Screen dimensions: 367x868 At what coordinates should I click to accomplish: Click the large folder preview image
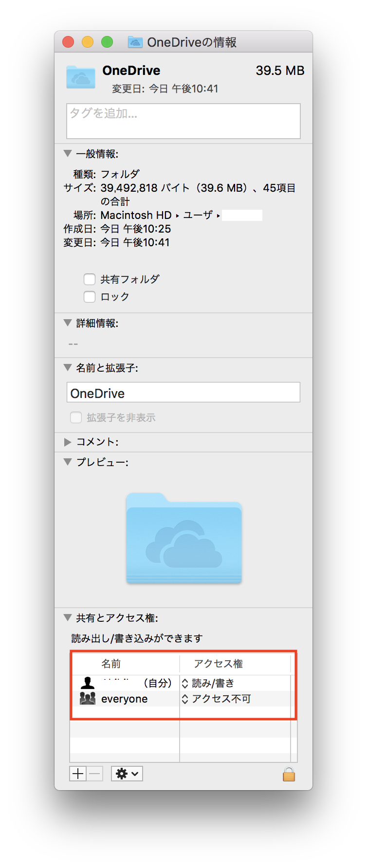tap(184, 538)
